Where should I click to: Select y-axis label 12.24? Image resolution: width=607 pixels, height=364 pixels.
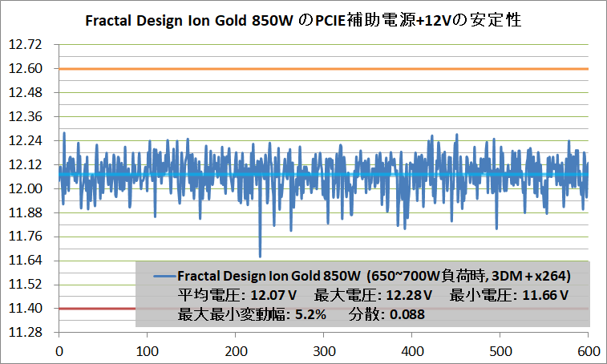[25, 140]
